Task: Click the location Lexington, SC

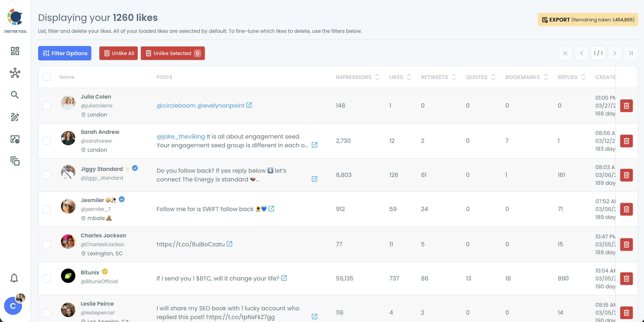Action: pyautogui.click(x=105, y=253)
